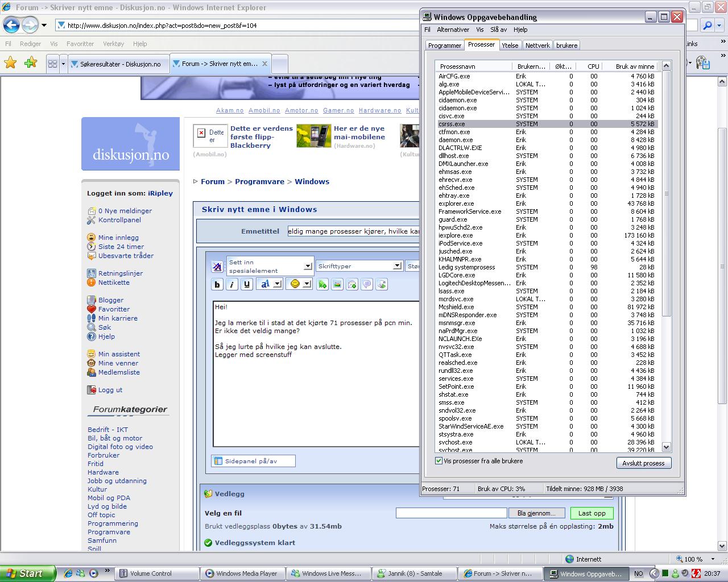Switch to the brukere tab
The height and width of the screenshot is (582, 728).
click(567, 45)
